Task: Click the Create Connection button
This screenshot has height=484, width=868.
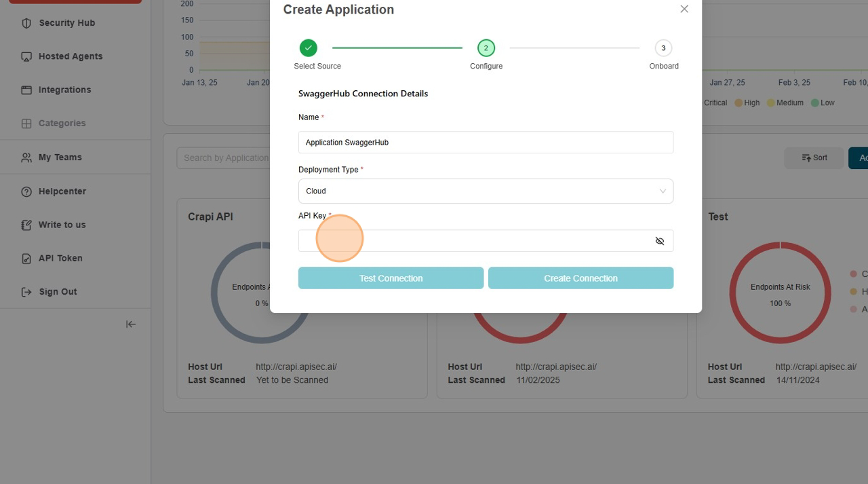Action: 580,278
